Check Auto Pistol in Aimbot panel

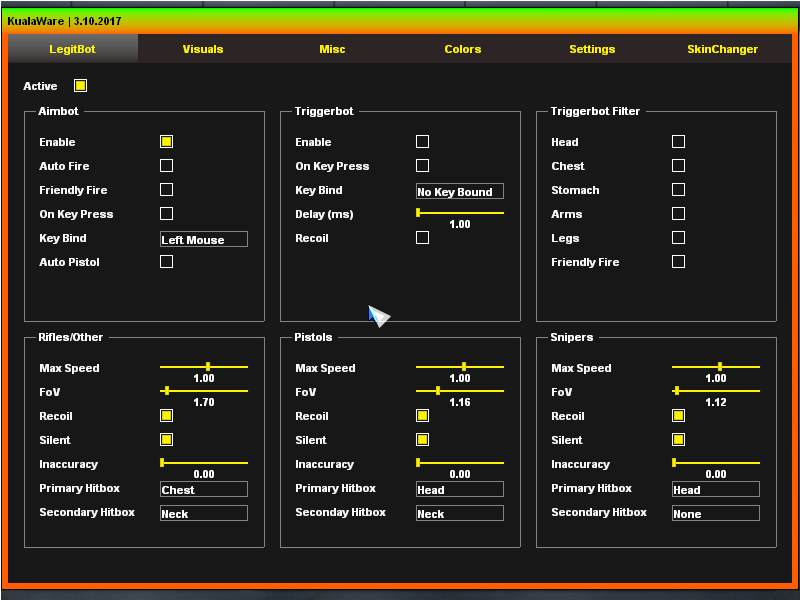[166, 262]
